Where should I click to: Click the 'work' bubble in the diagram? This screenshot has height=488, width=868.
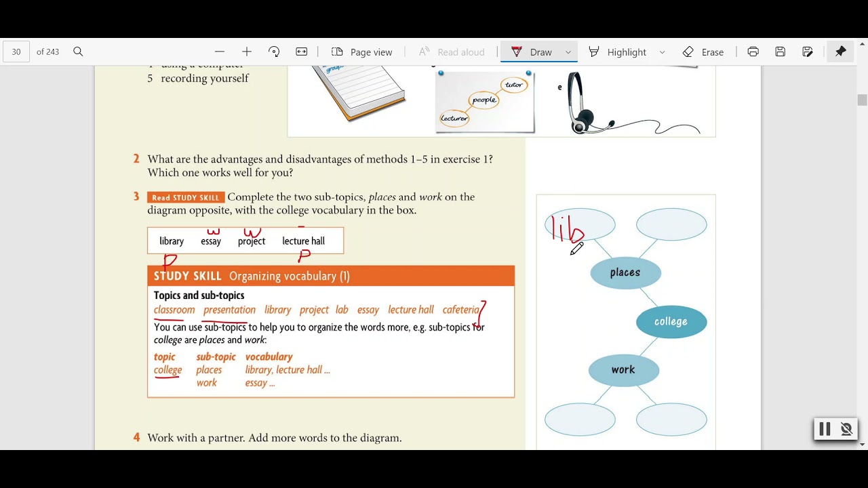coord(624,370)
